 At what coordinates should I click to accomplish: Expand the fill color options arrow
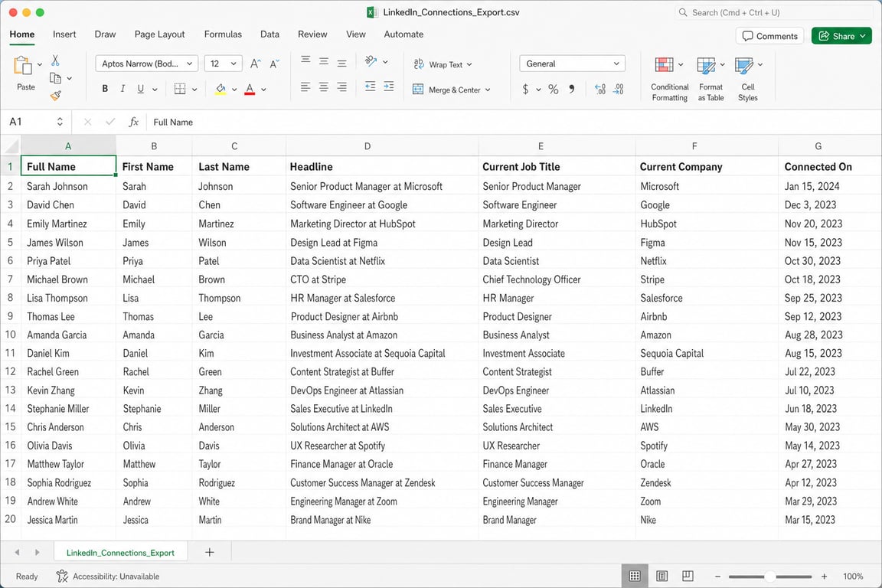coord(234,90)
